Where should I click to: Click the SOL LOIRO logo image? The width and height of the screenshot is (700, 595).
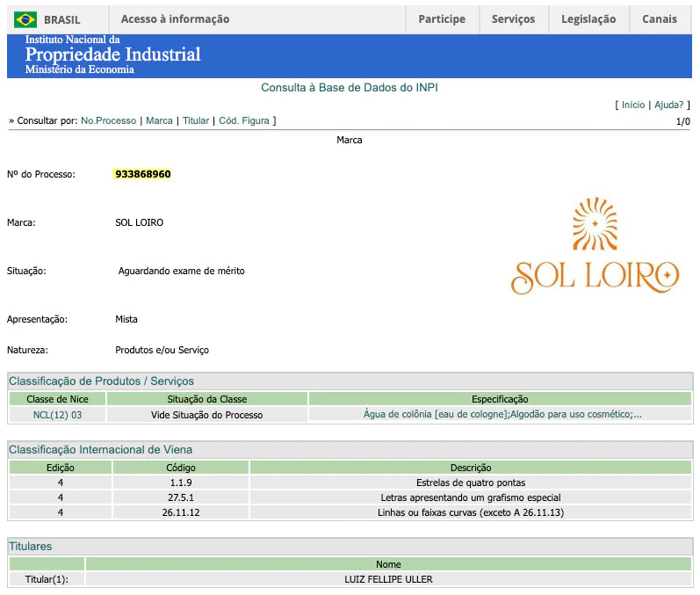595,246
